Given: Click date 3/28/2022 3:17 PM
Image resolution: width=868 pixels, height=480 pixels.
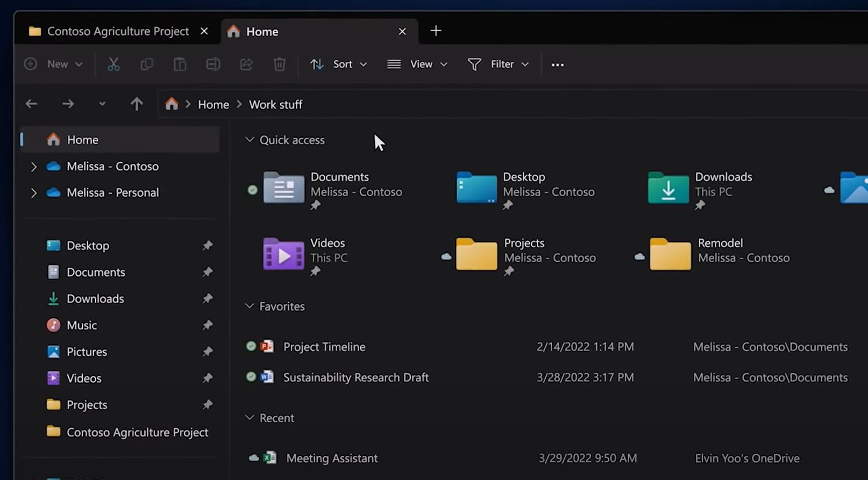Looking at the screenshot, I should [585, 377].
